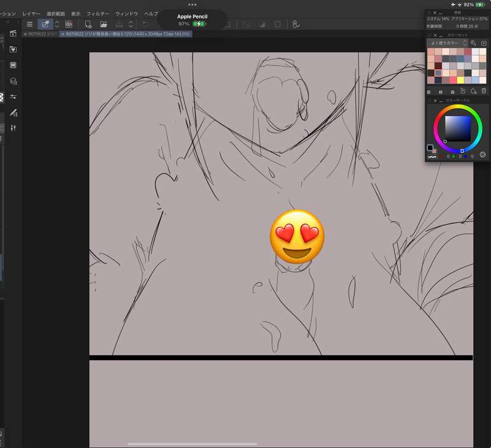The width and height of the screenshot is (491, 448).
Task: Click the new canvas document icon
Action: point(88,25)
